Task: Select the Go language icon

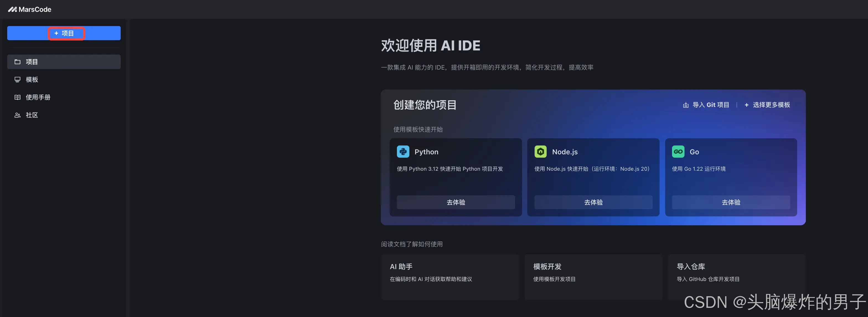Action: point(678,151)
